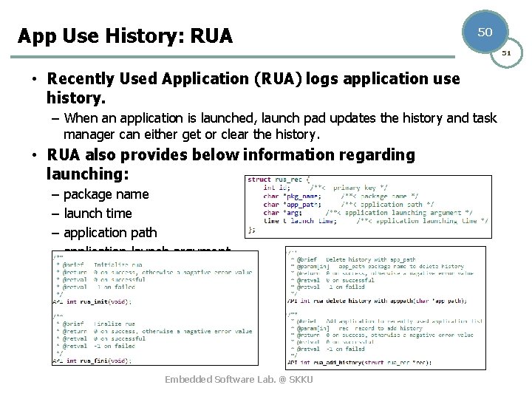Click the 'rua_add_history(struct rua_rec *rec)' declaration
This screenshot has width=532, height=399.
click(359, 362)
